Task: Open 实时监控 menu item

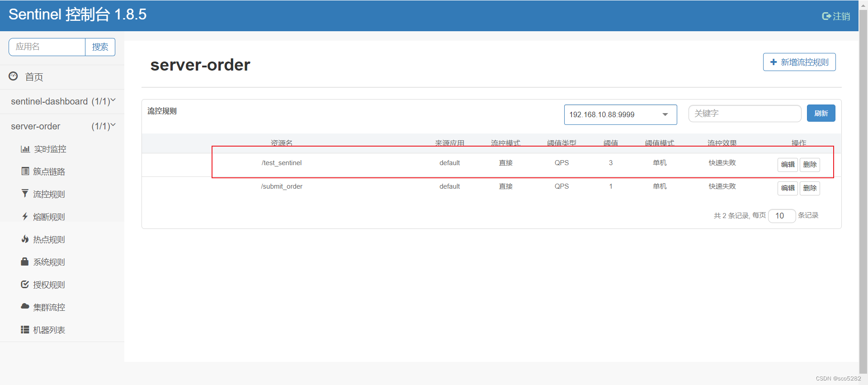Action: click(50, 149)
